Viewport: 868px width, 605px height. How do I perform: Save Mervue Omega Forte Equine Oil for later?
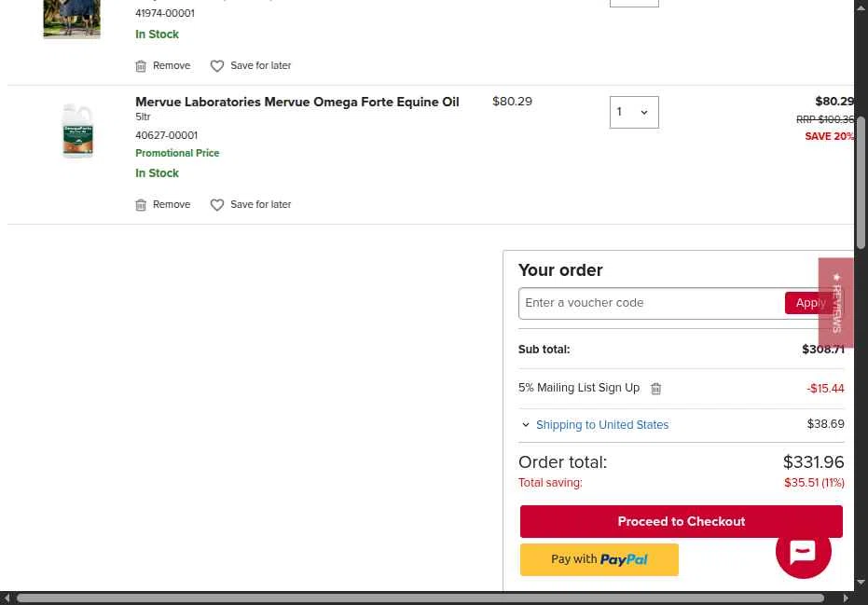click(x=251, y=205)
